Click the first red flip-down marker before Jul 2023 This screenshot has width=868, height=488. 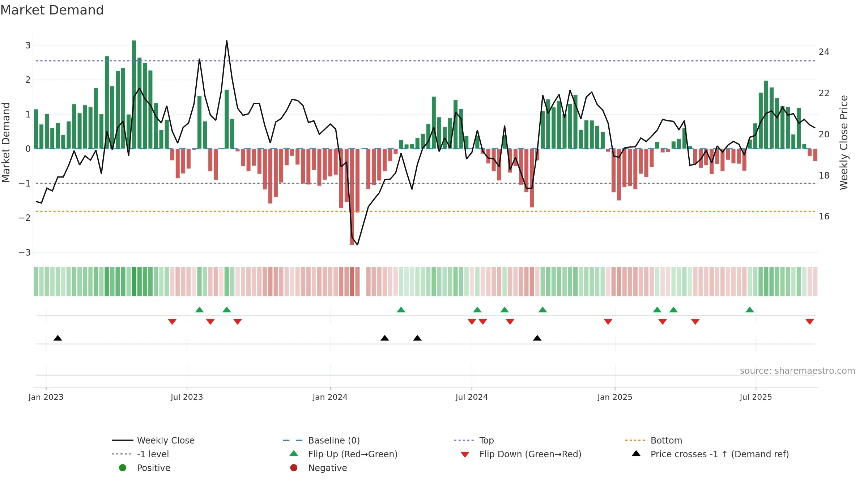pos(172,322)
